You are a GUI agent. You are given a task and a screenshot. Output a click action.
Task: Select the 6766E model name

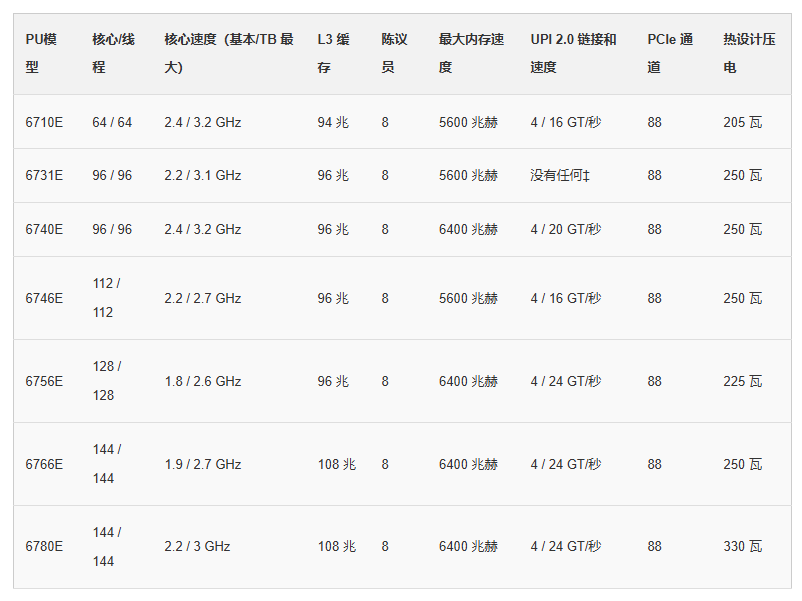point(44,464)
